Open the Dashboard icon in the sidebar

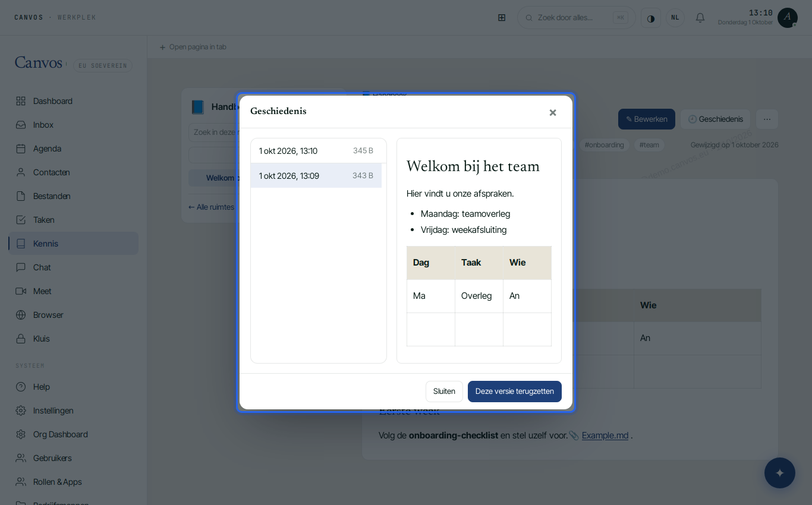(x=21, y=101)
